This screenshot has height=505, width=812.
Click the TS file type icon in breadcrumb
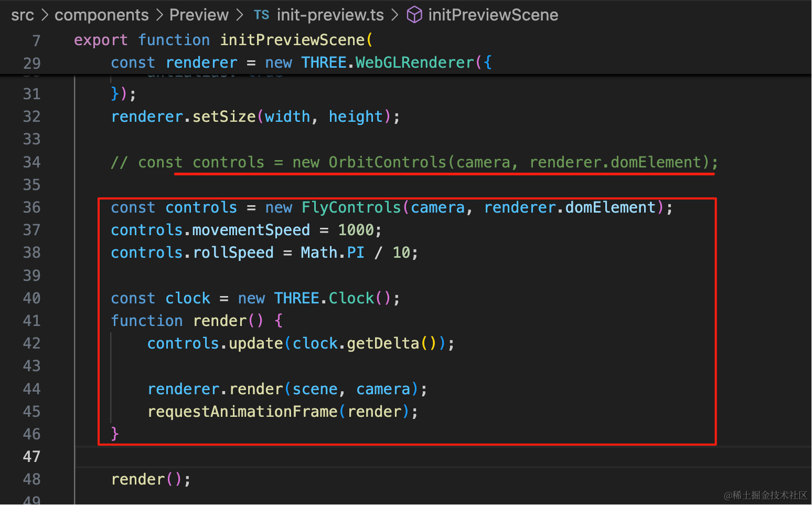261,15
